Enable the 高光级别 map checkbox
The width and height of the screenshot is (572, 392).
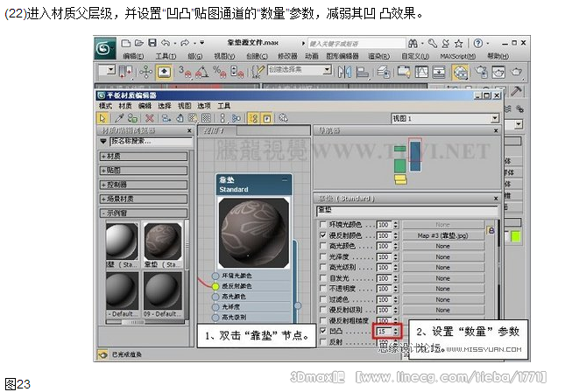pos(322,267)
